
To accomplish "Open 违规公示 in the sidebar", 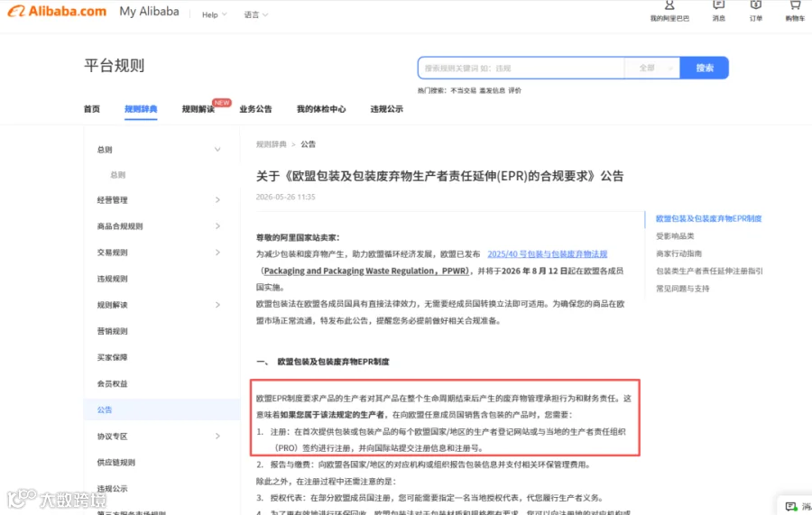I will (113, 489).
